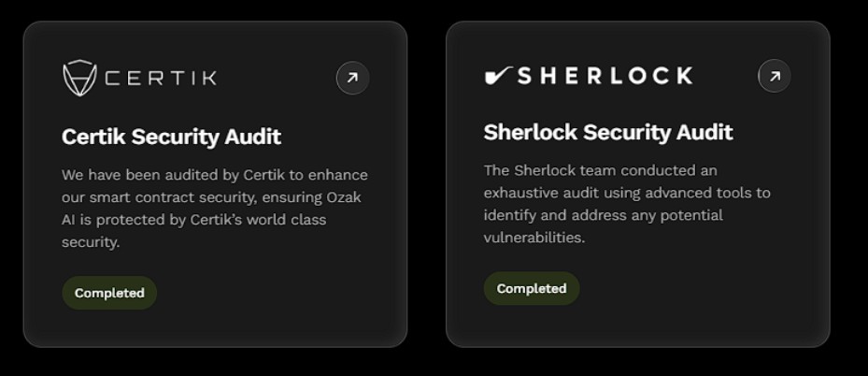Click the Certik shield logo icon
This screenshot has height=376, width=868.
(x=79, y=78)
